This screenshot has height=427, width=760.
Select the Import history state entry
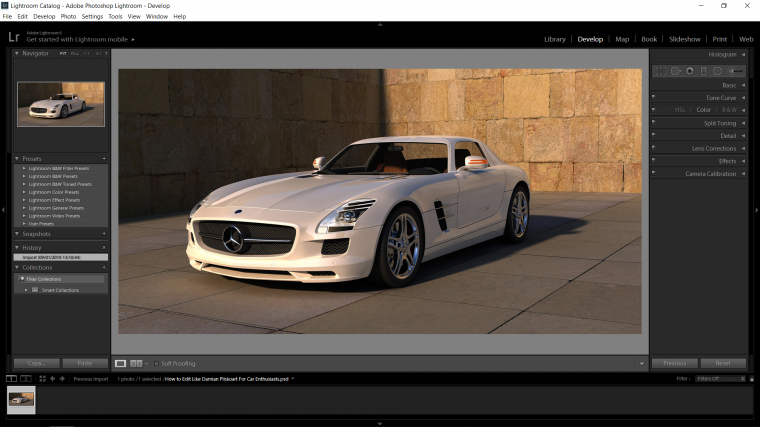(x=61, y=257)
